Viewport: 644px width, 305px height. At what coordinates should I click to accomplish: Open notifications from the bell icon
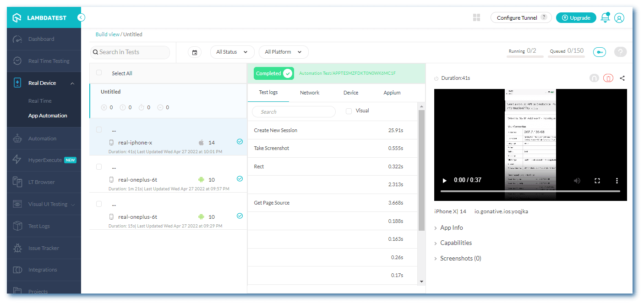point(605,17)
